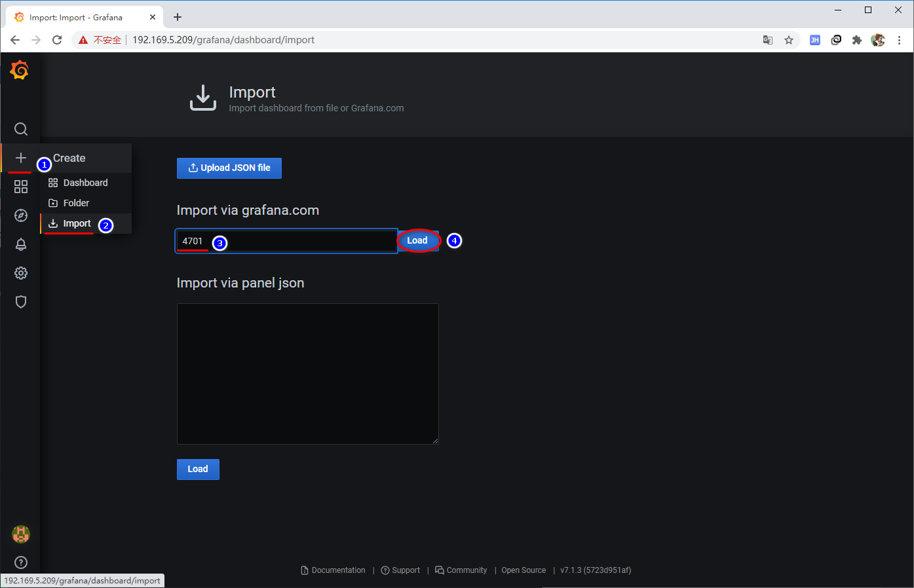Open a new browser tab
Viewport: 914px width, 588px height.
[x=178, y=17]
